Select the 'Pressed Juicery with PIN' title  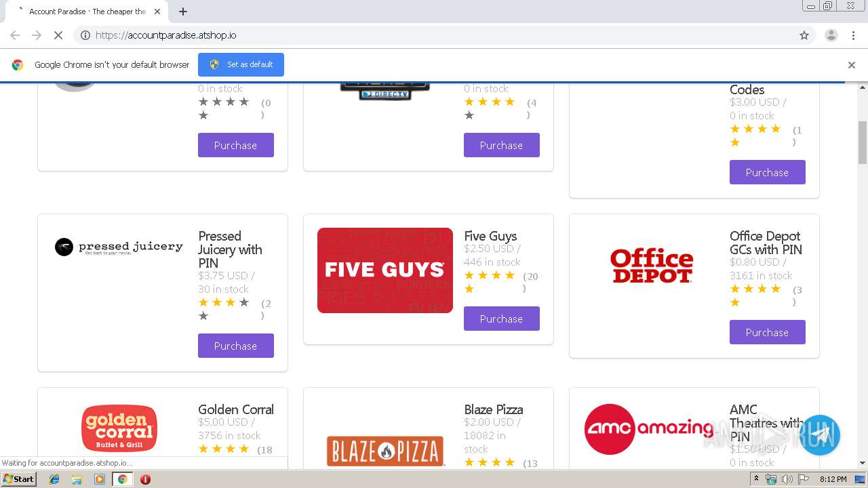230,249
